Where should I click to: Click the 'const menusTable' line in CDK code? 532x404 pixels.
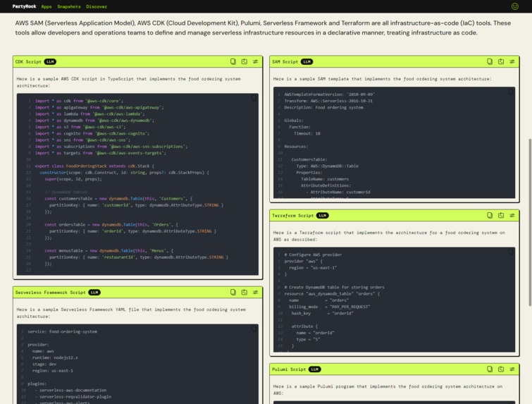coord(109,250)
